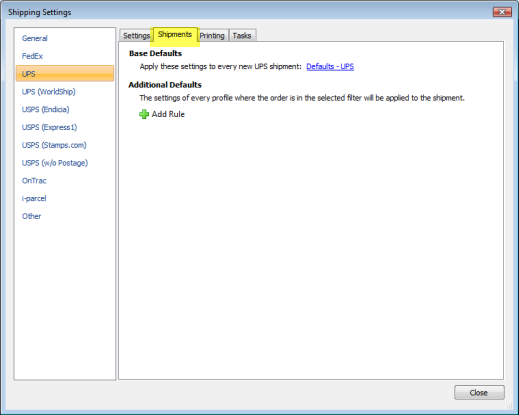The width and height of the screenshot is (519, 415).
Task: Click the Base Defaults heading
Action: (155, 53)
